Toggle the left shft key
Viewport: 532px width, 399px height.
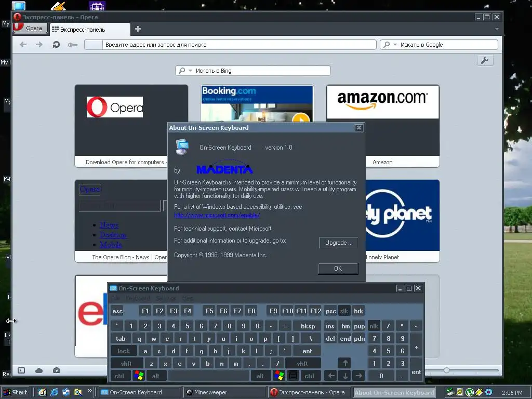127,363
